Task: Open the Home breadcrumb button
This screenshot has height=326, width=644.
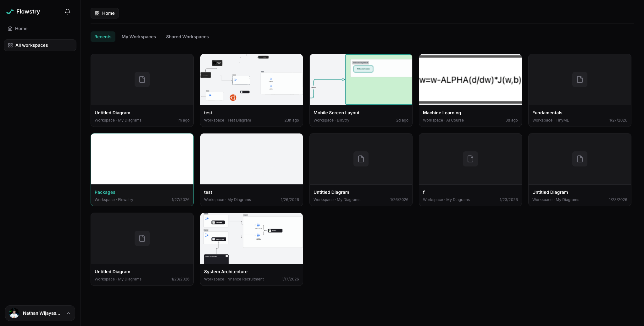Action: point(105,13)
